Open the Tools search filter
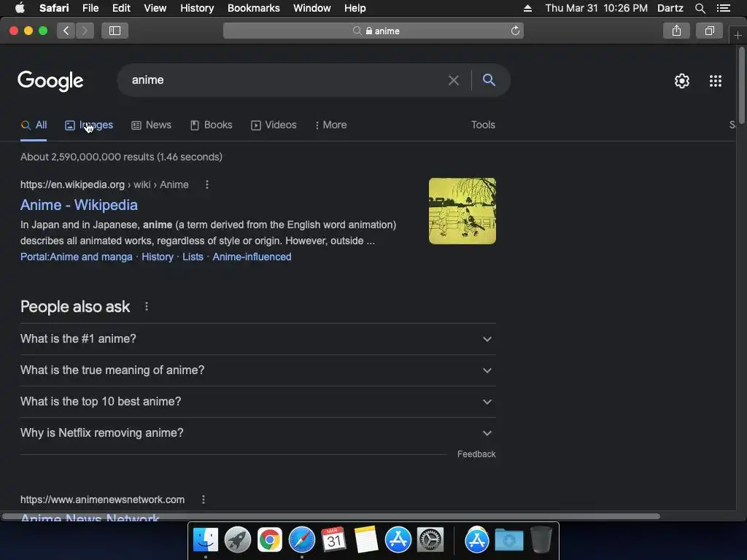Image resolution: width=747 pixels, height=560 pixels. pyautogui.click(x=483, y=125)
